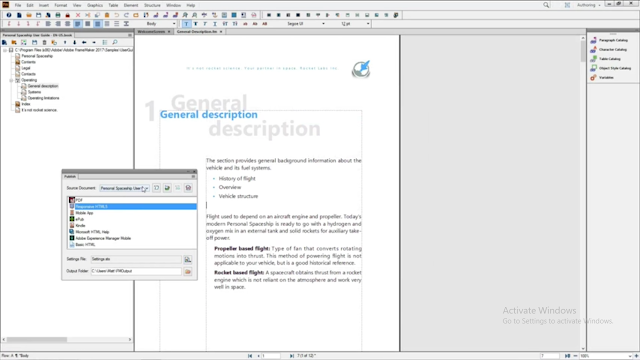The image size is (640, 360).
Task: Click the browse Output Folder icon
Action: click(x=188, y=271)
